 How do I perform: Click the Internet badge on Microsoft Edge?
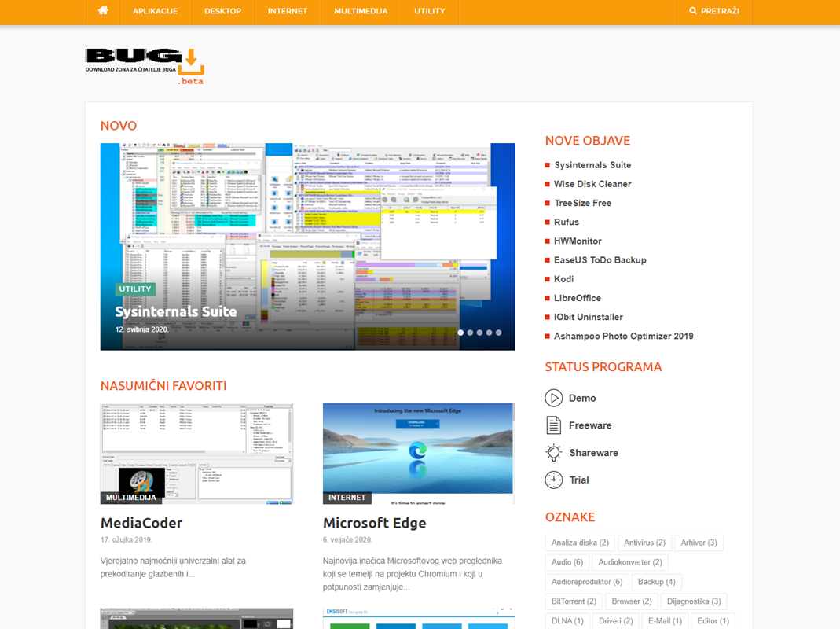tap(347, 498)
